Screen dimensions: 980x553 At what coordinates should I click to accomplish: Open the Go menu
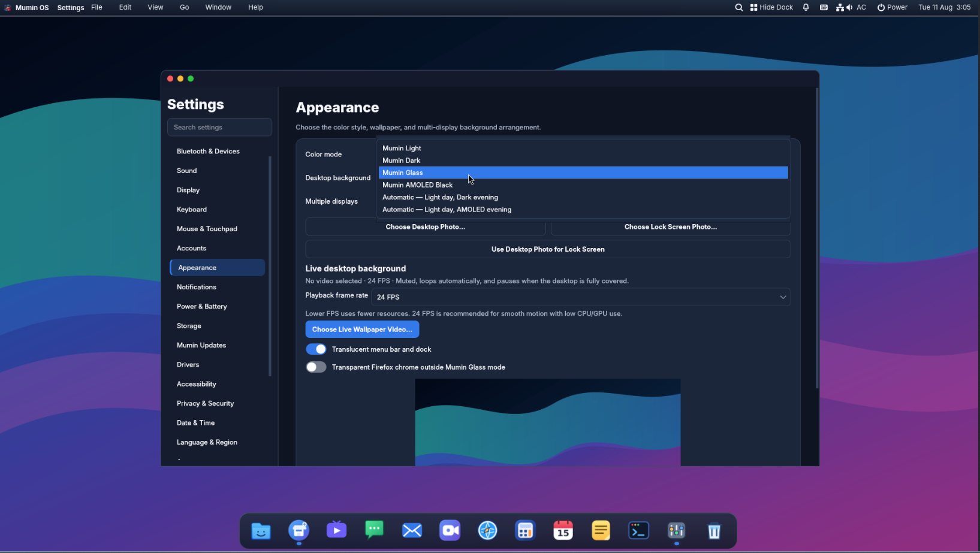pyautogui.click(x=185, y=7)
